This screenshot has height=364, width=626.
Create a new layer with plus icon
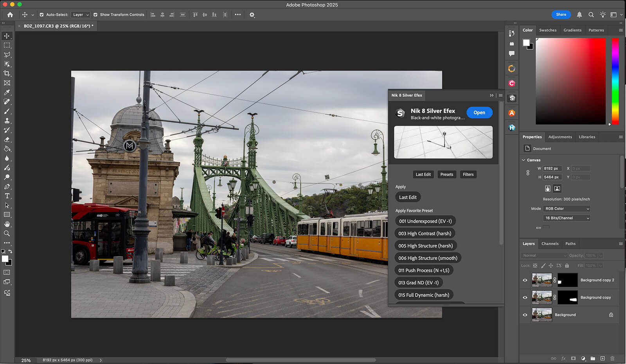tap(603, 358)
